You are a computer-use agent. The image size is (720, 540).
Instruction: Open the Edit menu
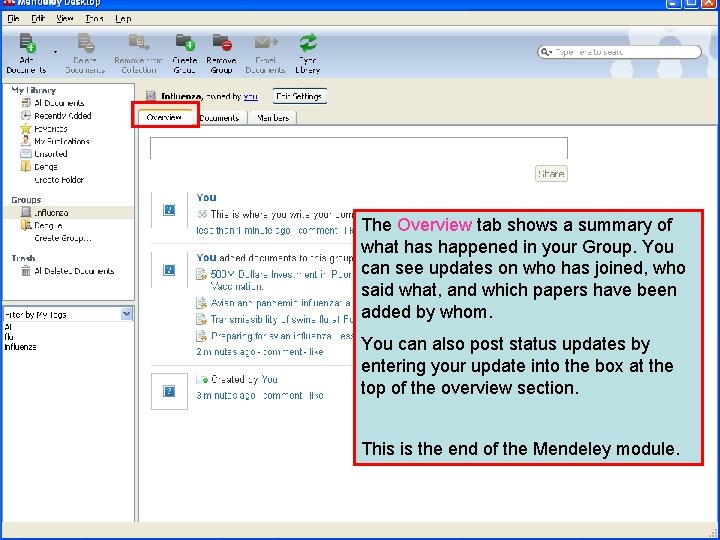coord(38,19)
